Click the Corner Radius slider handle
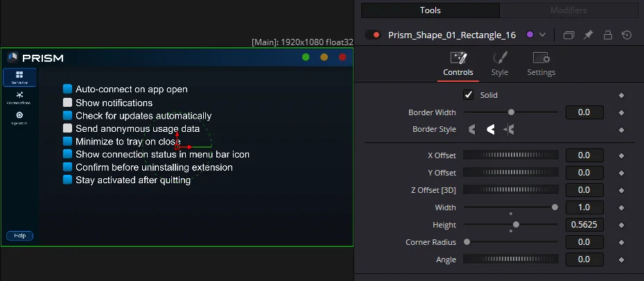Screen dimensions: 644x281 click(x=467, y=242)
